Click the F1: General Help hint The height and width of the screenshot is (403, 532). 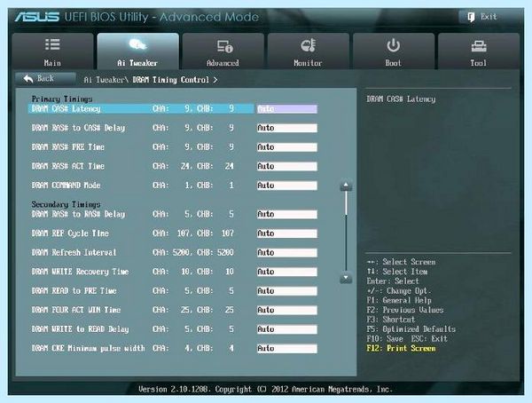point(399,300)
